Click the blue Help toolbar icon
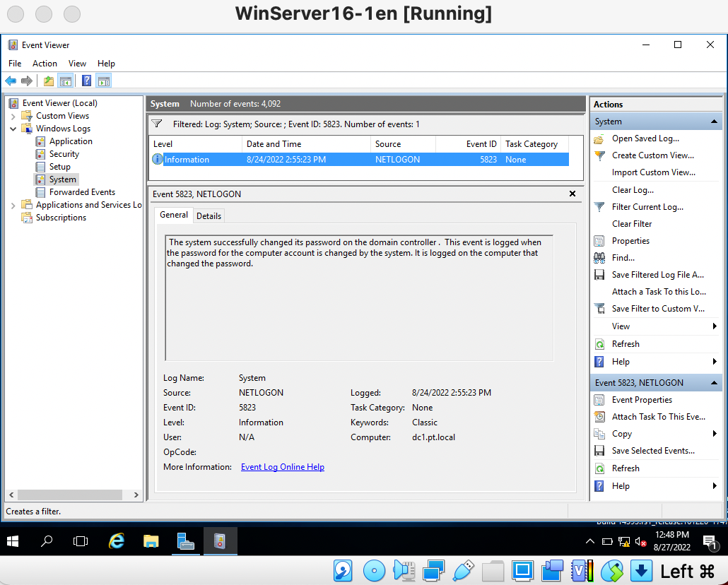This screenshot has width=728, height=585. pos(86,81)
